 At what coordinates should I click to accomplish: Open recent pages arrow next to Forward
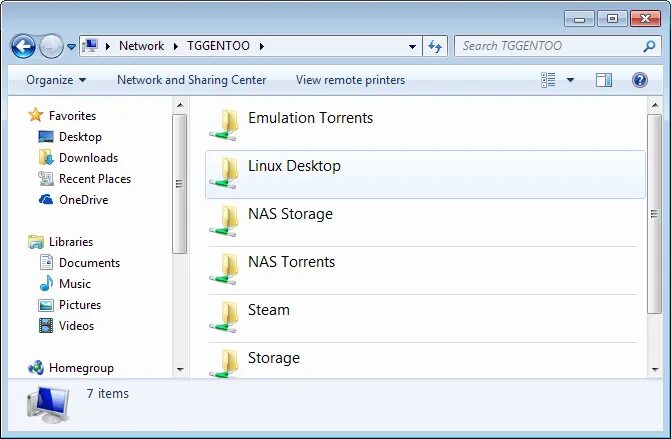(x=72, y=46)
